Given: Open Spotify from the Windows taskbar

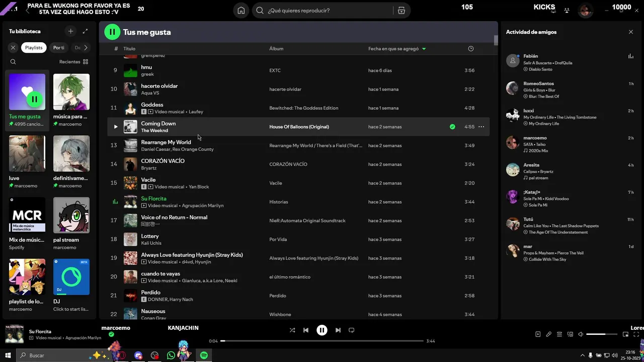Looking at the screenshot, I should 204,355.
